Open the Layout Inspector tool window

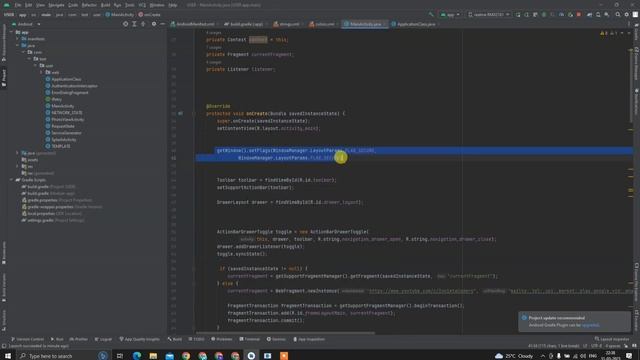pos(612,339)
